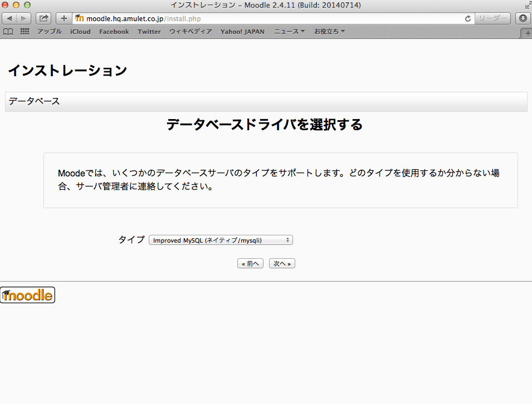
Task: Open a new tab with the plus button
Action: [x=527, y=33]
